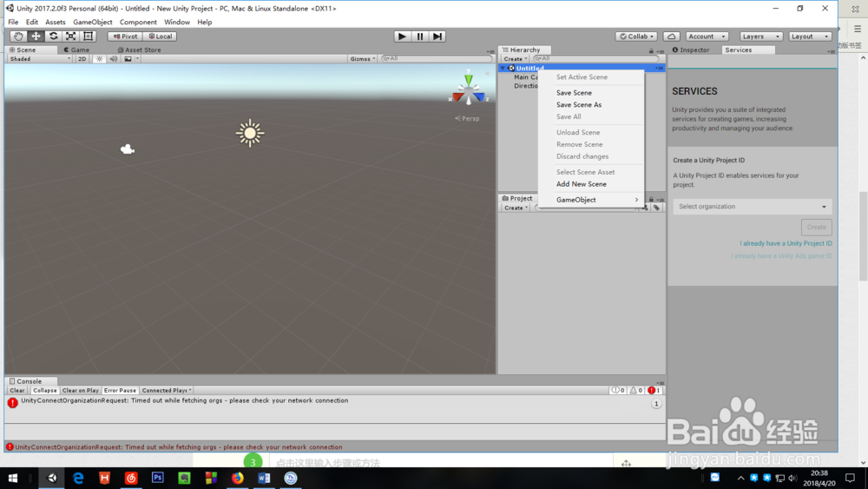
Task: Open the Assets menu
Action: tap(56, 23)
